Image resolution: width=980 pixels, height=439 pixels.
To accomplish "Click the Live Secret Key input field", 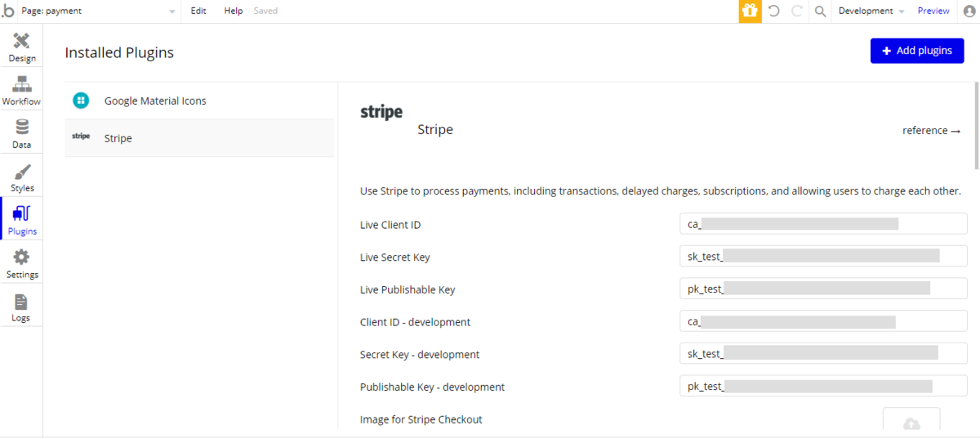I will click(823, 257).
